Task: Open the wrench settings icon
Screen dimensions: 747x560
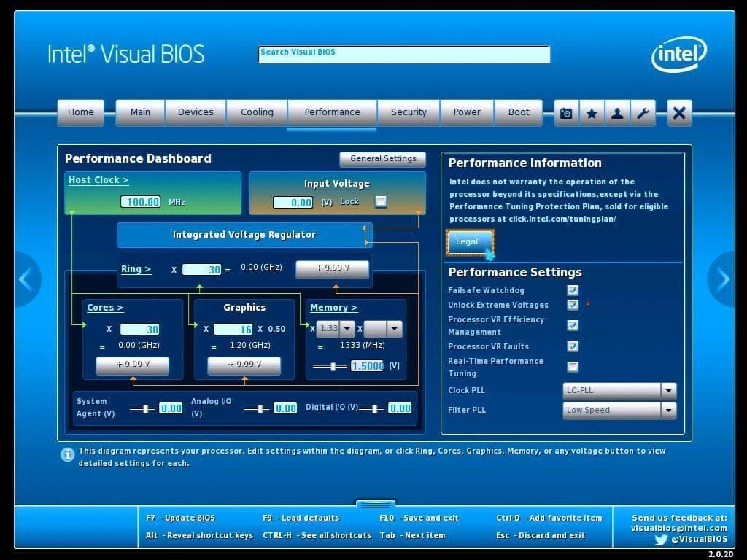Action: pyautogui.click(x=643, y=113)
